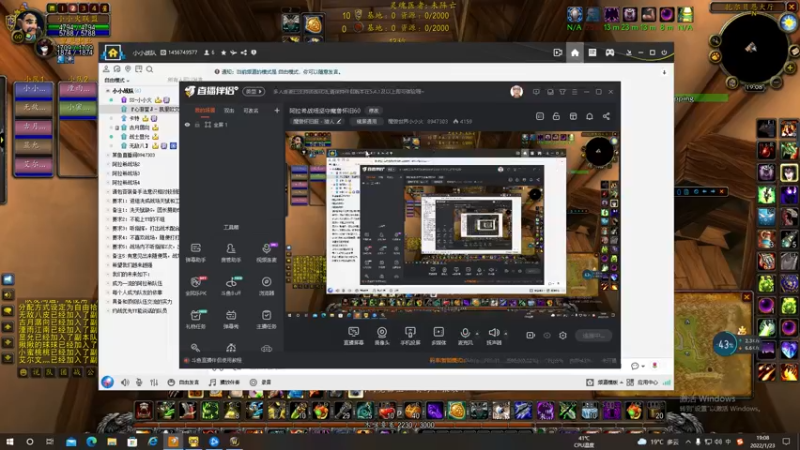Viewport: 800px width, 450px height.
Task: Click the star favorite icon in YY header
Action: [223, 53]
